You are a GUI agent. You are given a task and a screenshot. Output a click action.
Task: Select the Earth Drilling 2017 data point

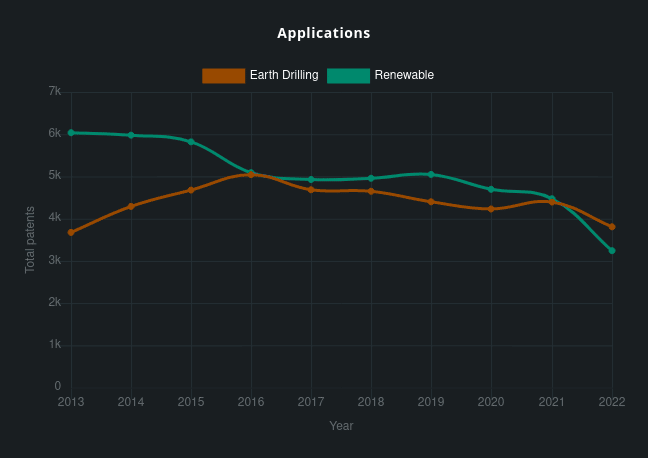pyautogui.click(x=311, y=190)
